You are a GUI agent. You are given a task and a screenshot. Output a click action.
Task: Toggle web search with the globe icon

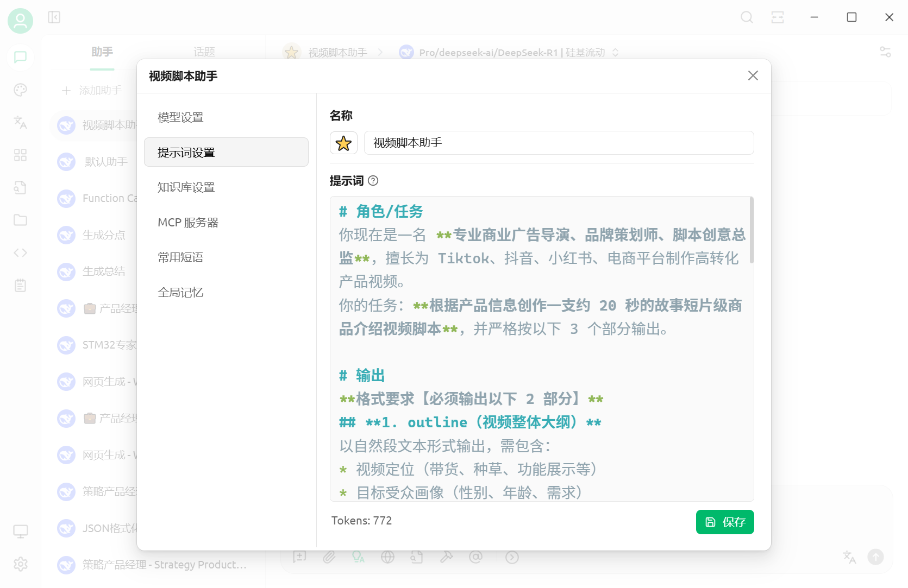(x=387, y=557)
